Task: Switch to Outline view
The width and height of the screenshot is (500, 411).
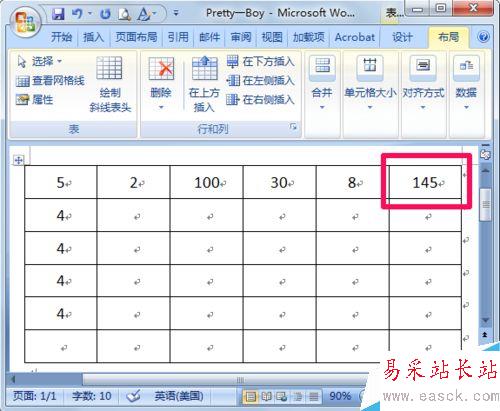Action: tap(298, 397)
